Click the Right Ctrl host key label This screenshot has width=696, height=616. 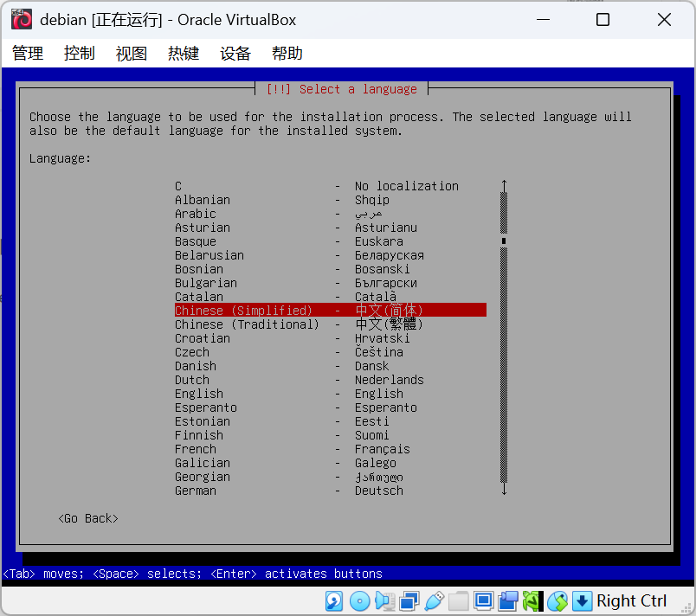pos(631,601)
